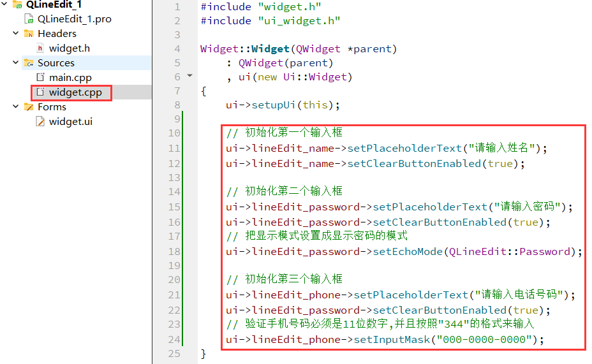Click comment 初始化第一个输入框

tap(285, 133)
